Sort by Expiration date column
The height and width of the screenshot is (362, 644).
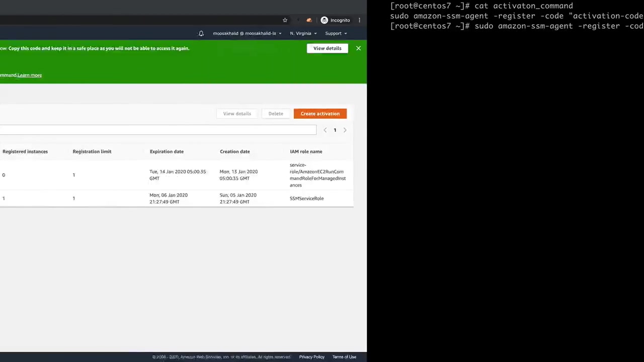point(167,151)
